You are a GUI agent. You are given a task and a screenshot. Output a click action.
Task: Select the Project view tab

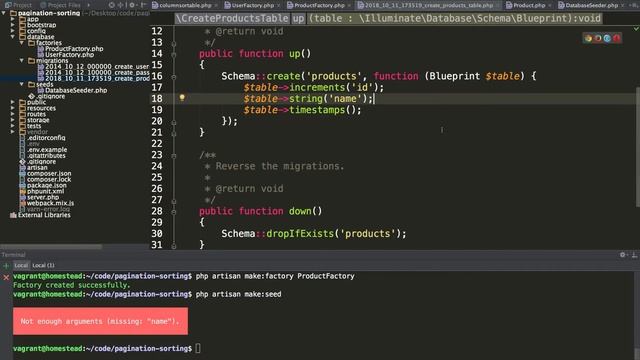click(18, 5)
